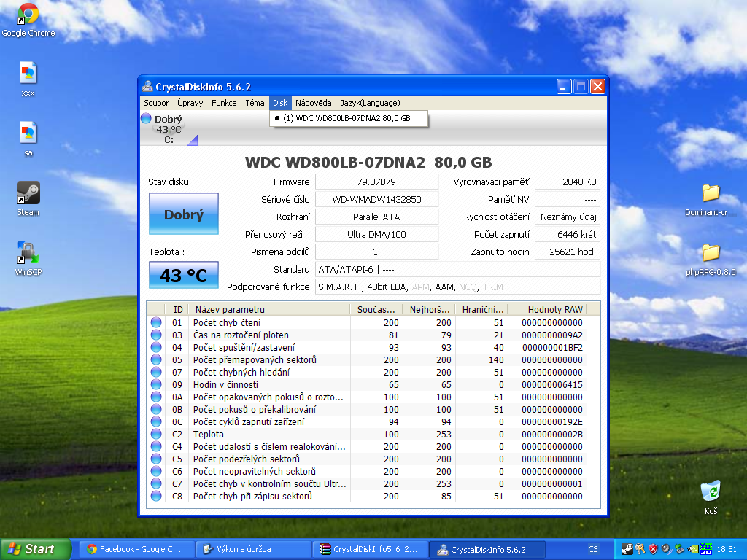Open the Úpravy menu
Image resolution: width=747 pixels, height=560 pixels.
190,103
